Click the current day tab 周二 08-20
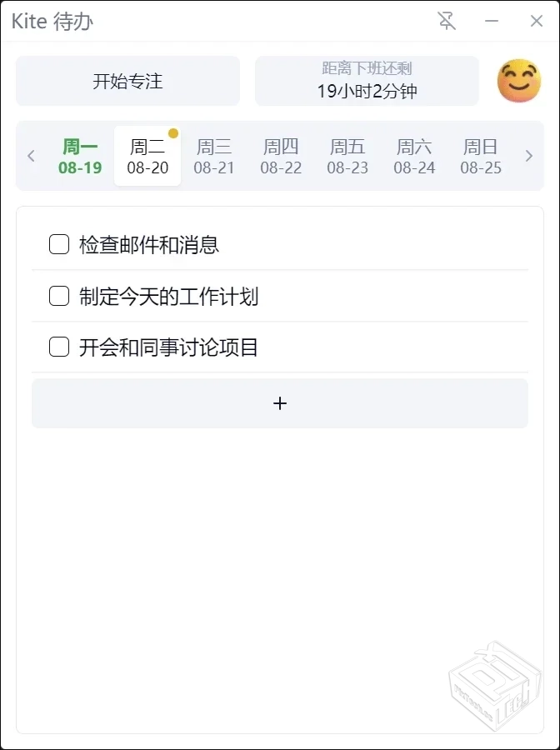The height and width of the screenshot is (750, 560). tap(147, 156)
